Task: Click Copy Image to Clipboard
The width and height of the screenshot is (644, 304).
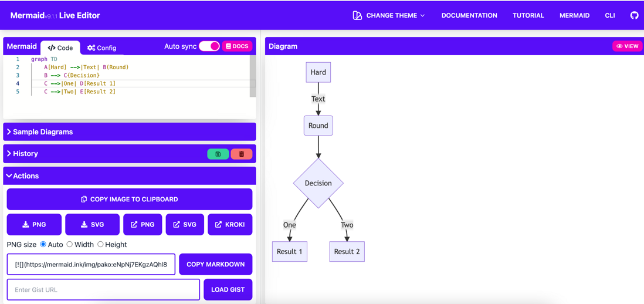Action: (x=130, y=200)
